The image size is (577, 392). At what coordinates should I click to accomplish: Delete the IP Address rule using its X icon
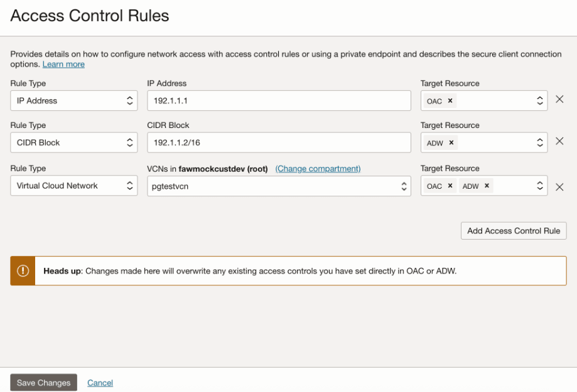[x=559, y=99]
